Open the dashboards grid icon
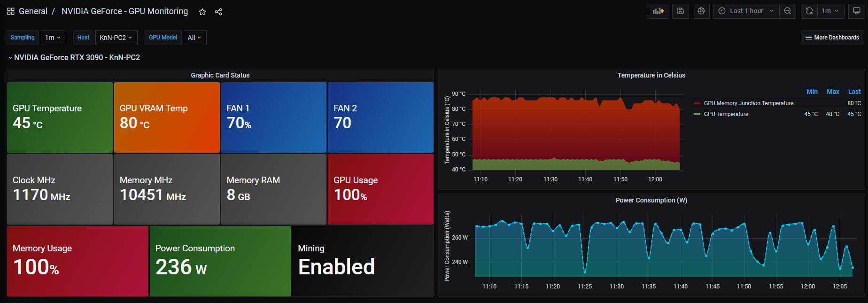 point(11,11)
